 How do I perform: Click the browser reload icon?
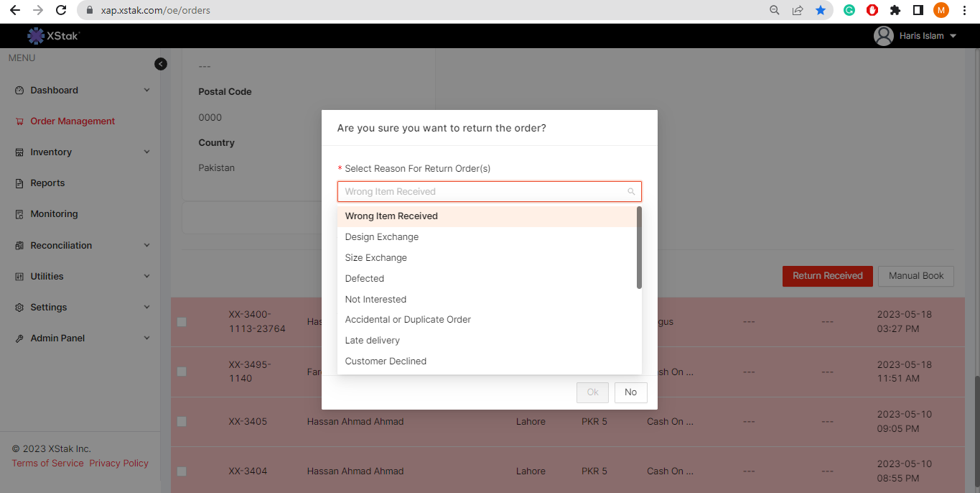(x=61, y=10)
